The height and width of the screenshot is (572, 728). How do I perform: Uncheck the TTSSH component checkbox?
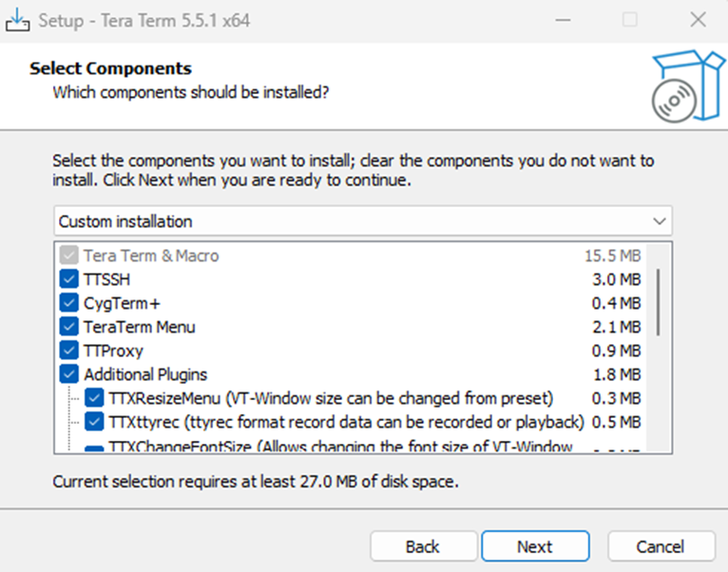(x=68, y=279)
